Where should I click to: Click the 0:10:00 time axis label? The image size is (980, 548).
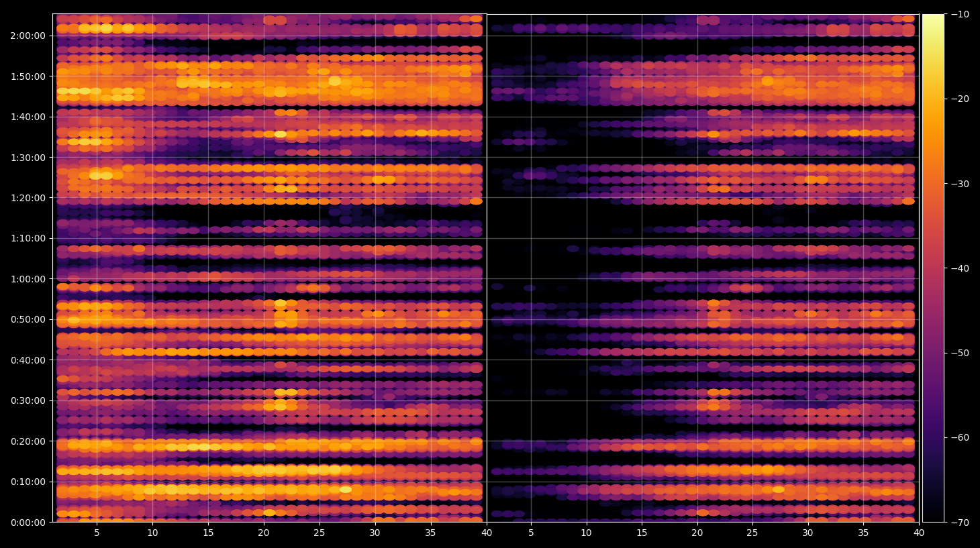coord(28,482)
